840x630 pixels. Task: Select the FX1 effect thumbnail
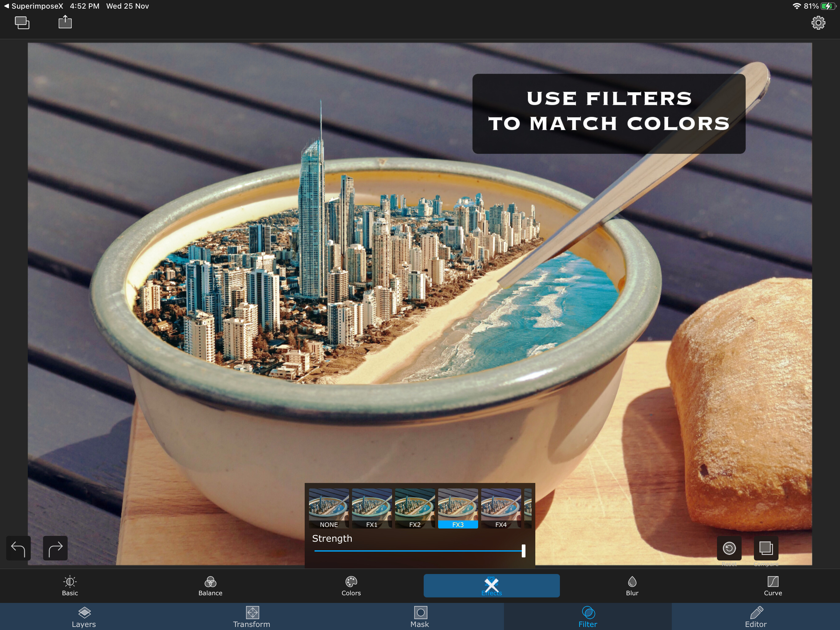click(x=372, y=508)
